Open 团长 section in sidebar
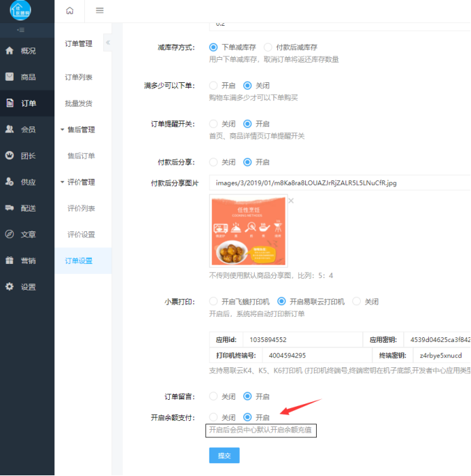471x476 pixels. [27, 156]
